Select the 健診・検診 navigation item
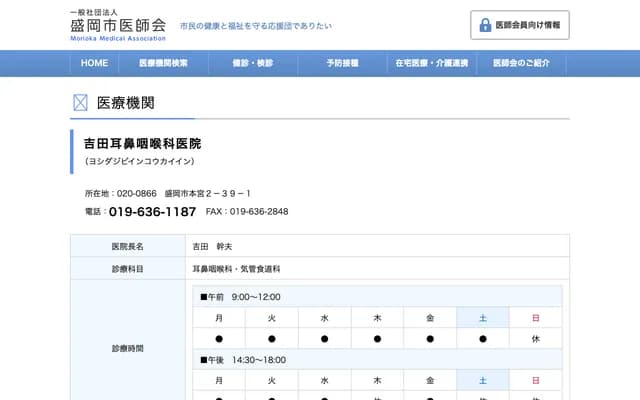Viewport: 640px width, 400px height. pos(245,63)
